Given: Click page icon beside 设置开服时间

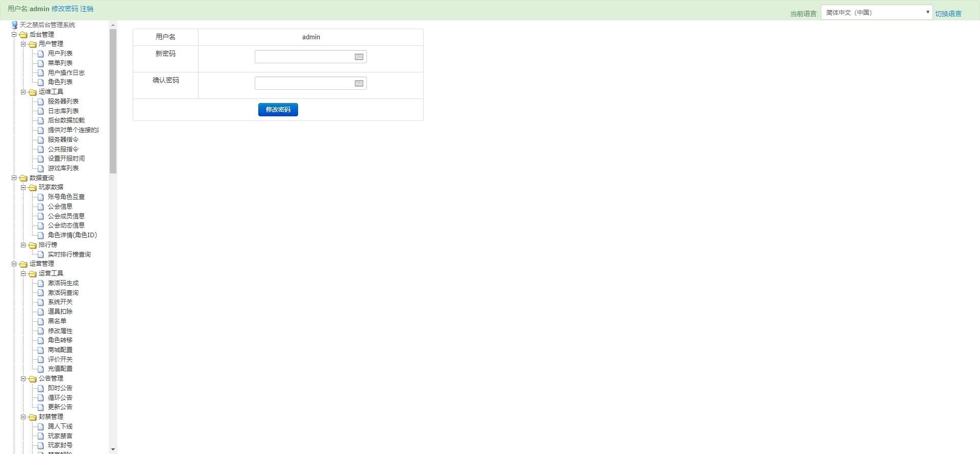Looking at the screenshot, I should pos(41,159).
